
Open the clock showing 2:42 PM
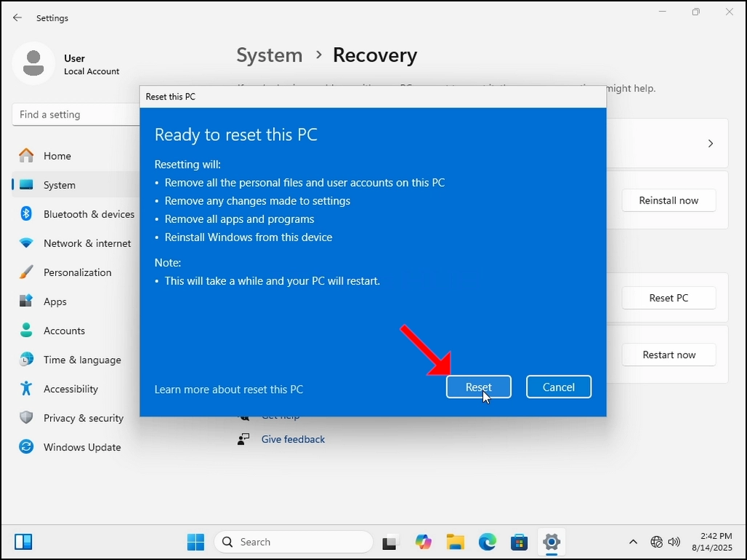[711, 542]
